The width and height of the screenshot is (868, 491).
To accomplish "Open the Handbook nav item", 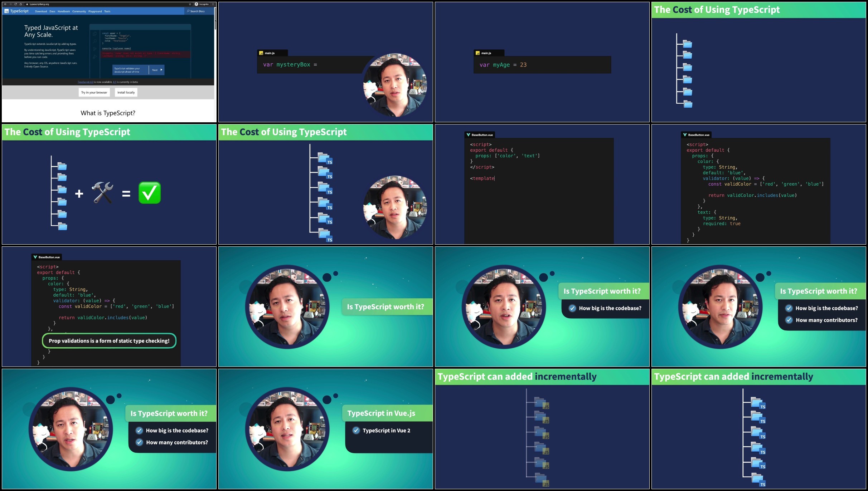I will click(x=64, y=11).
